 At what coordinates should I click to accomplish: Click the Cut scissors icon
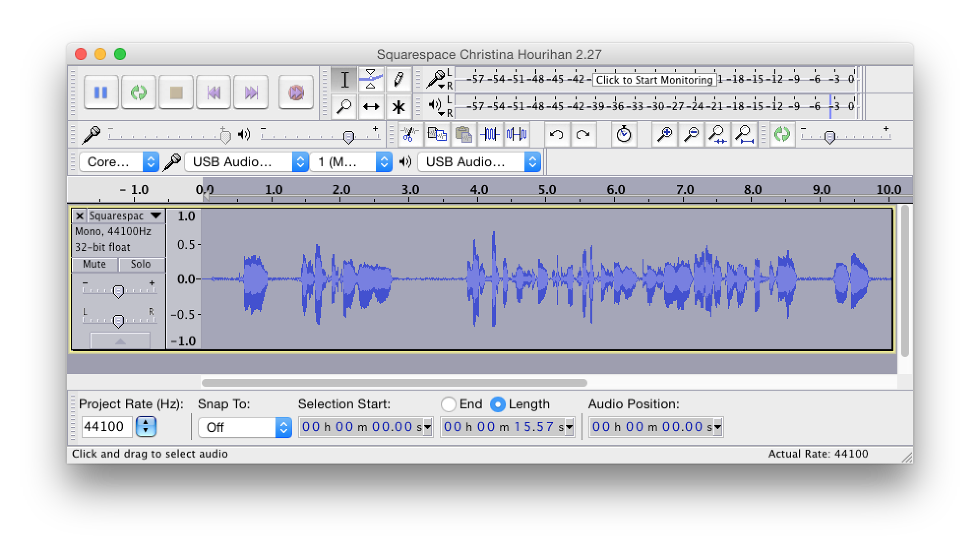pos(409,134)
